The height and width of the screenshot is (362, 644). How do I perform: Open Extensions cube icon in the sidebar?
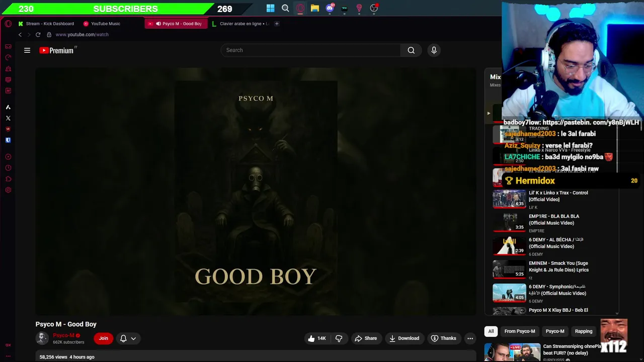coord(8,179)
